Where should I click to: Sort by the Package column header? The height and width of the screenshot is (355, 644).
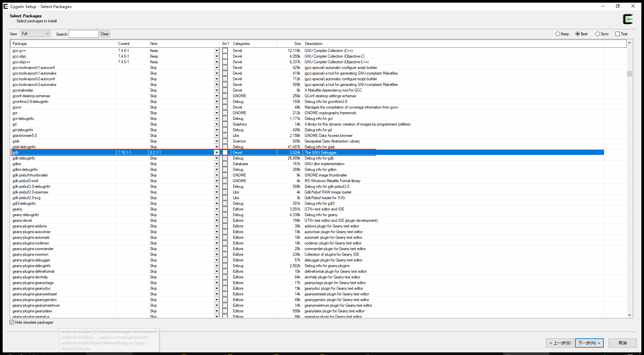click(63, 44)
